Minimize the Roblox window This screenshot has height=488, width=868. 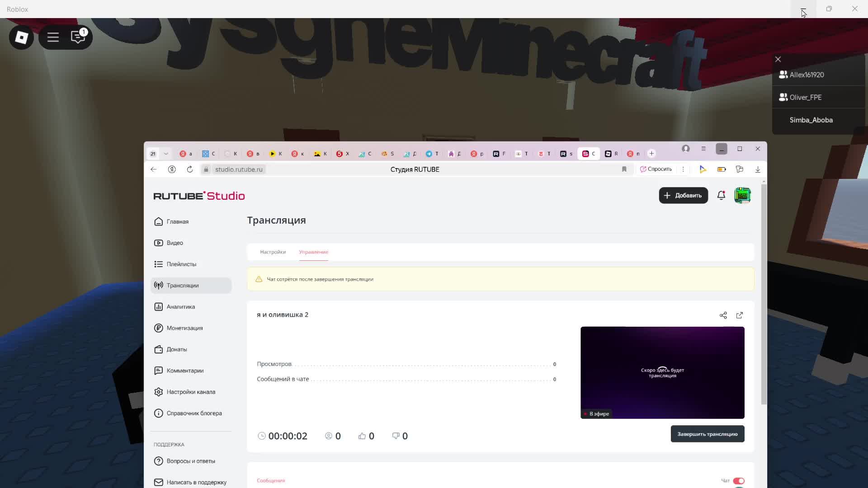[x=803, y=9]
